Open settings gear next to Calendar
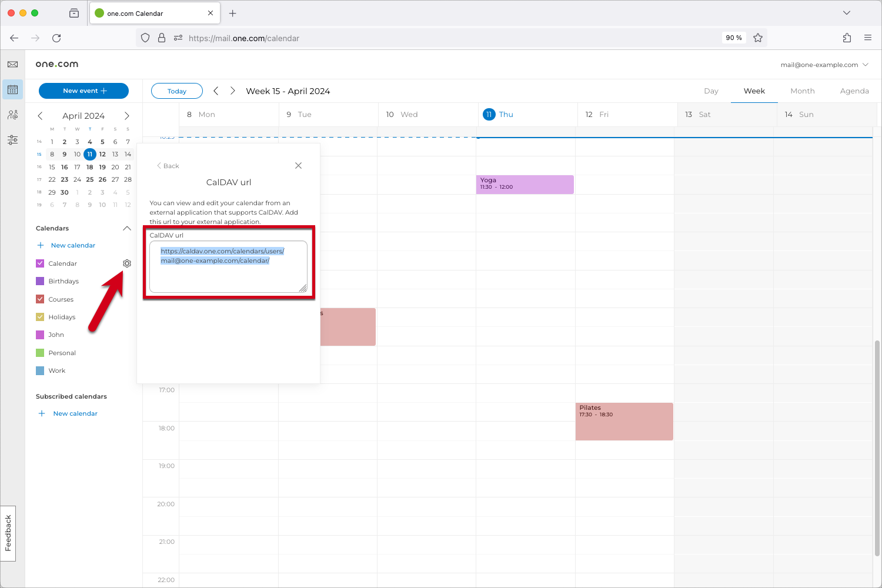Image resolution: width=882 pixels, height=588 pixels. point(127,263)
